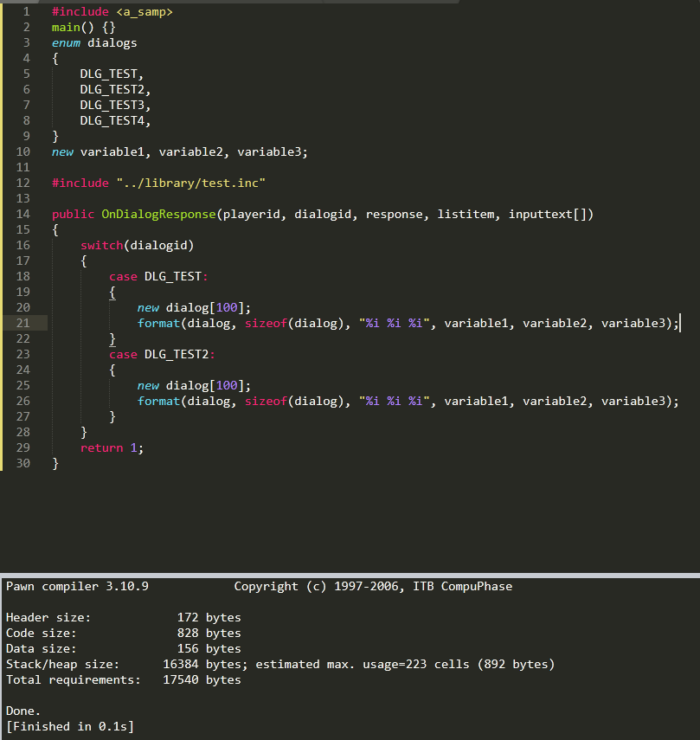Click the 'case DLG_TEST:' label
Image resolution: width=700 pixels, height=740 pixels.
tap(158, 277)
